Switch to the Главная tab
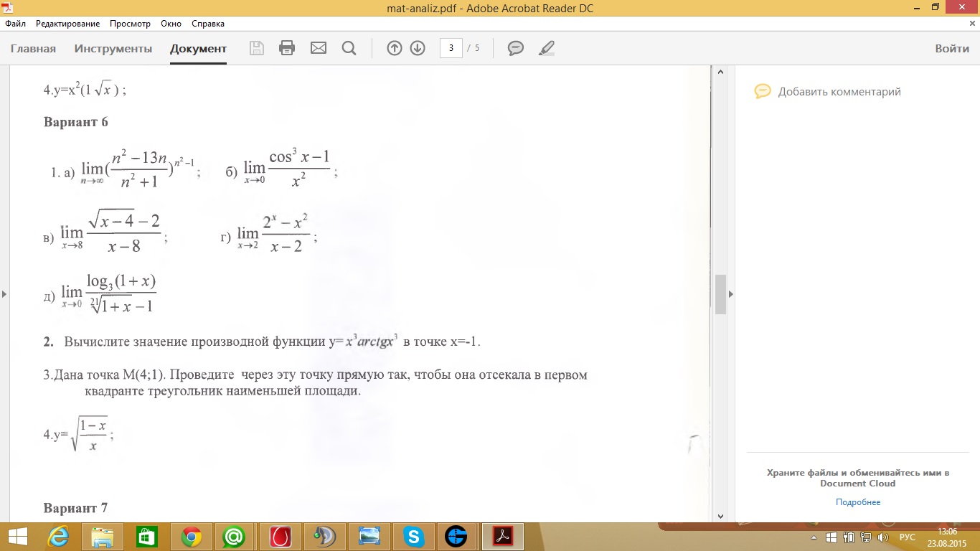Screen dimensions: 980x551 tap(33, 49)
